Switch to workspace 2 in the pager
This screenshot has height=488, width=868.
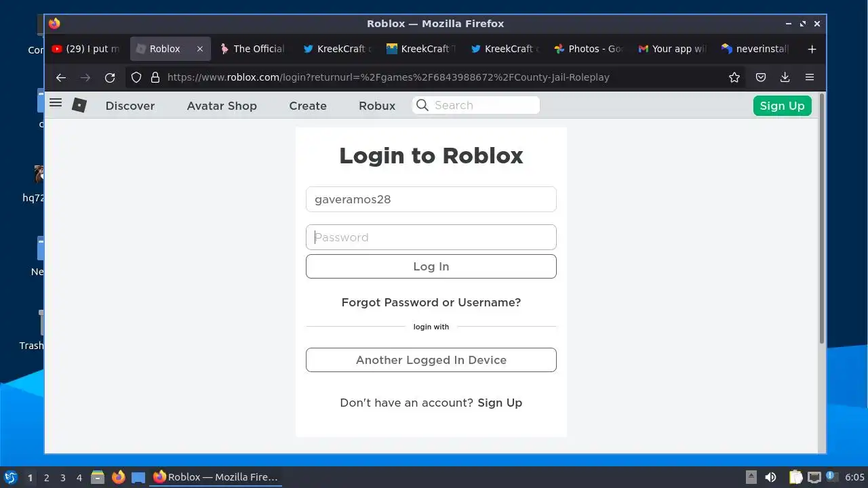click(46, 477)
